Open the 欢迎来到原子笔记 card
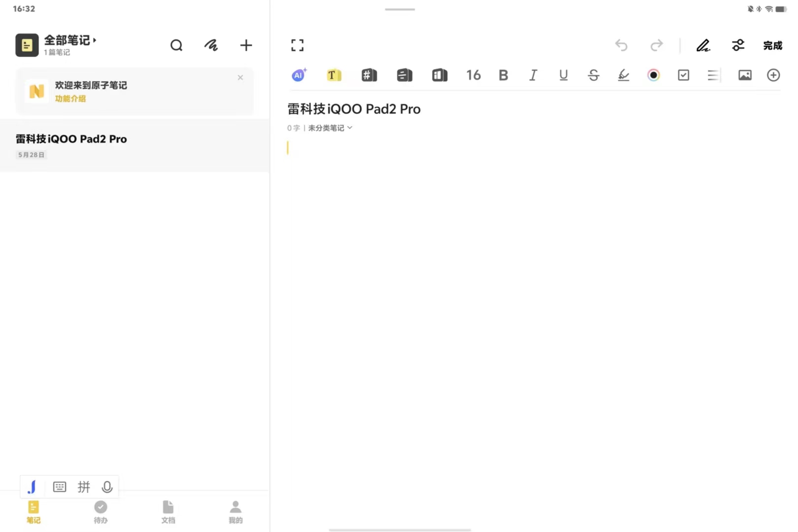This screenshot has width=798, height=532. click(x=134, y=92)
